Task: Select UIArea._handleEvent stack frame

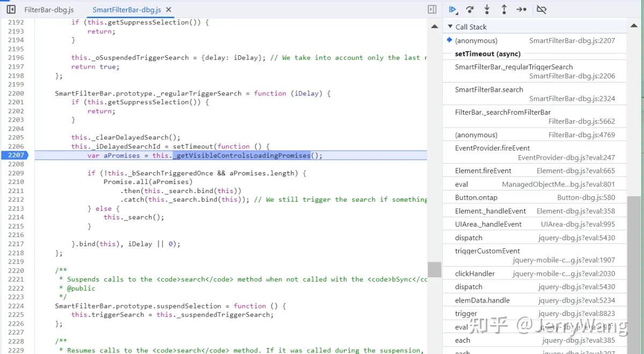Action: [535, 224]
